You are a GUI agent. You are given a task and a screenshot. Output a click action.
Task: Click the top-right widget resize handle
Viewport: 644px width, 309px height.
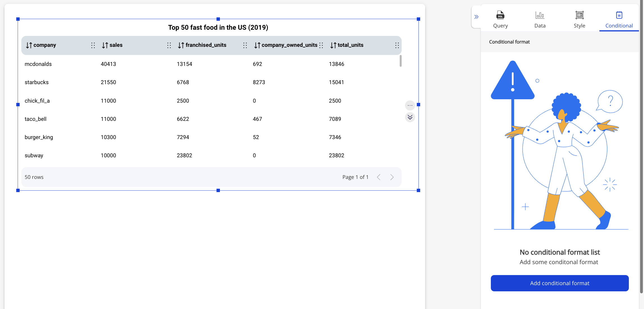418,19
